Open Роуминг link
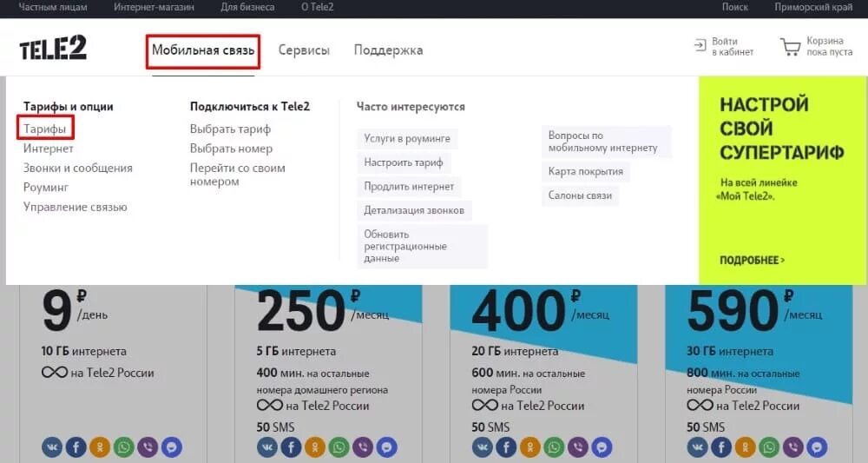Image resolution: width=868 pixels, height=463 pixels. [x=46, y=187]
